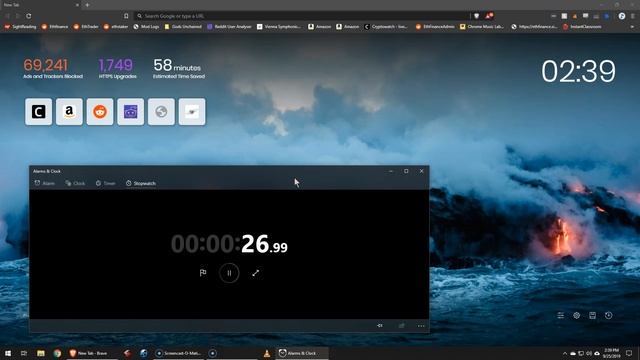Open the Reddit User Analyzer bookmark
The height and width of the screenshot is (360, 640).
(x=229, y=27)
